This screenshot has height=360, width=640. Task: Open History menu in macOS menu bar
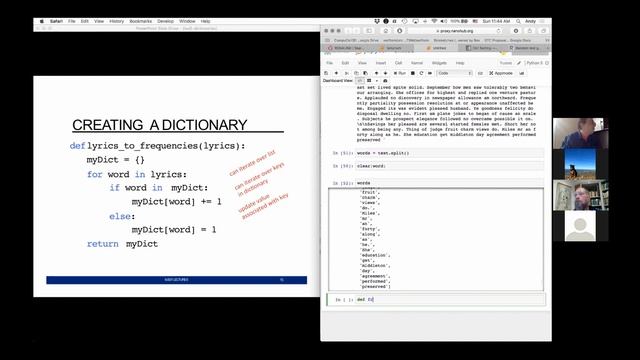tap(116, 21)
